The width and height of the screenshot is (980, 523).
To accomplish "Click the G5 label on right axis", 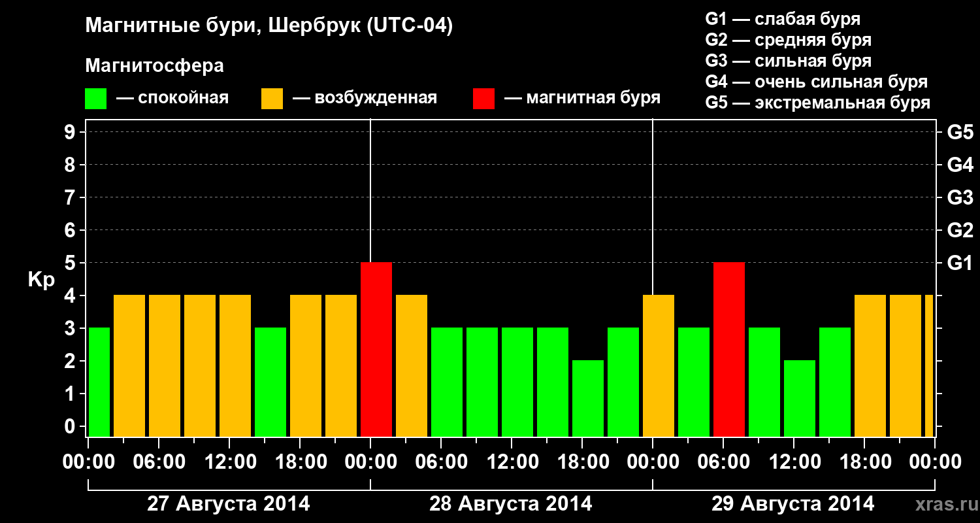I will [960, 132].
